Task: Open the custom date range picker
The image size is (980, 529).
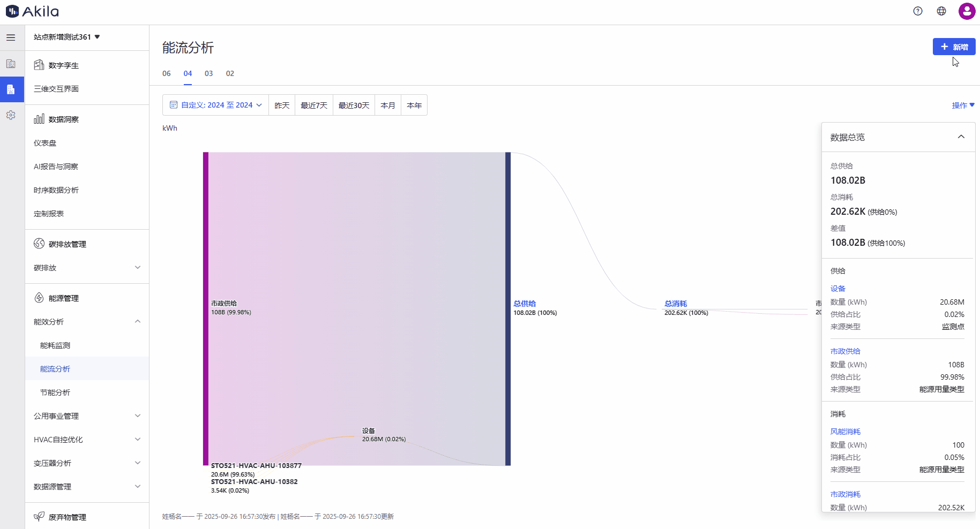Action: 215,105
